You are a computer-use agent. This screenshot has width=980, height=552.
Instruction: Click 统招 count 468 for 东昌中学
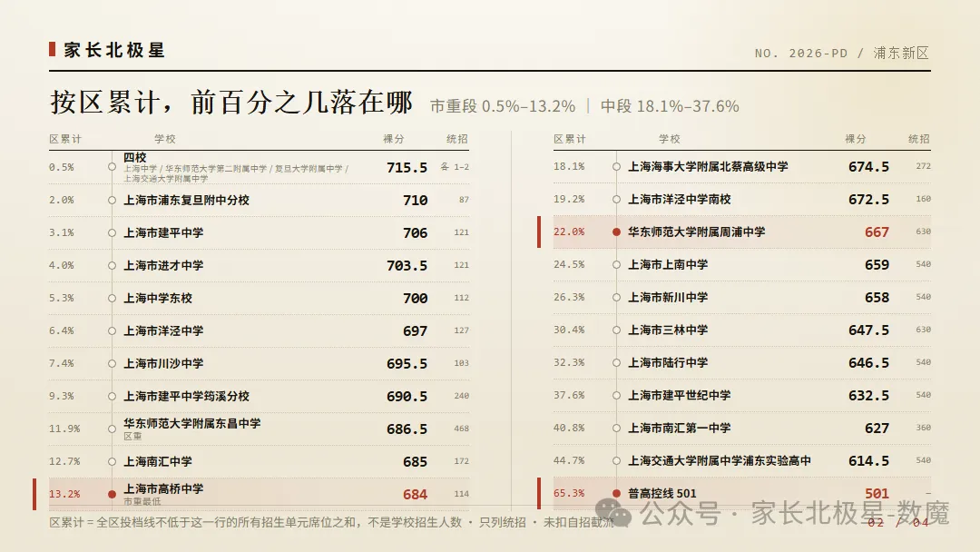[461, 429]
